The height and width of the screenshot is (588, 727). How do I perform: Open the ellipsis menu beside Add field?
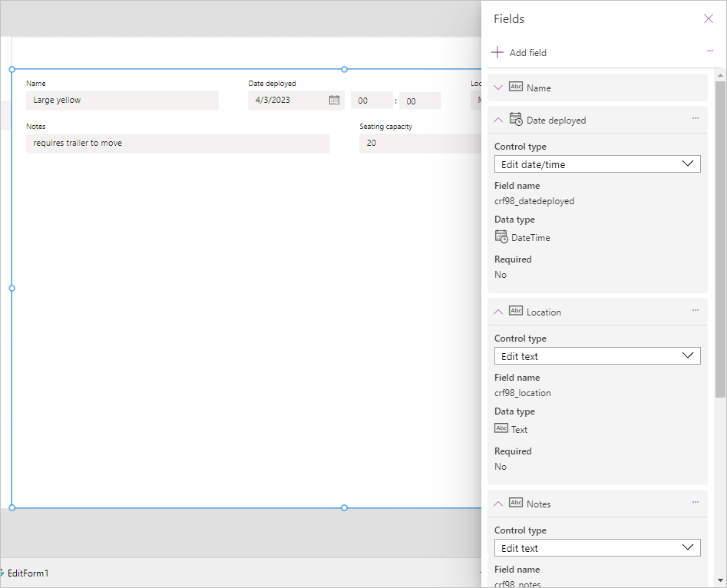[709, 51]
